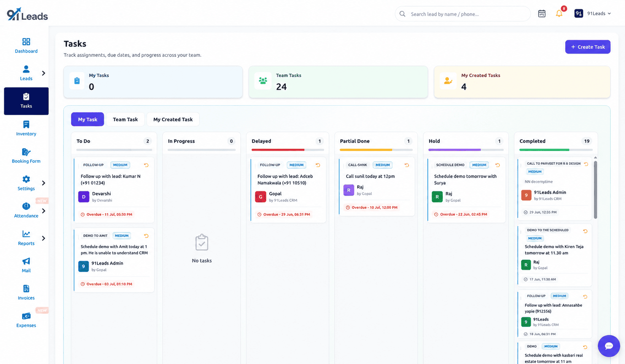The image size is (625, 364).
Task: Open Expenses in the sidebar
Action: click(x=26, y=320)
